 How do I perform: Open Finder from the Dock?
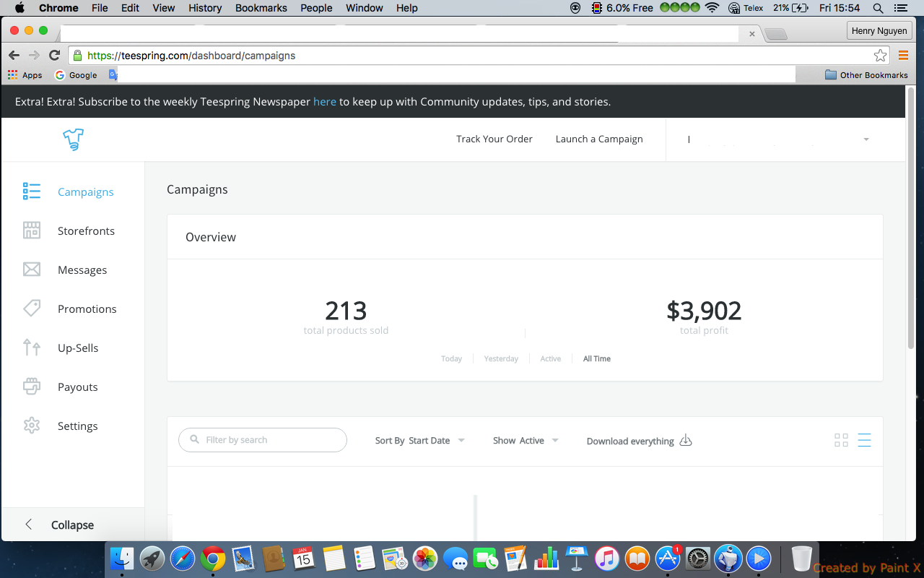pyautogui.click(x=122, y=558)
